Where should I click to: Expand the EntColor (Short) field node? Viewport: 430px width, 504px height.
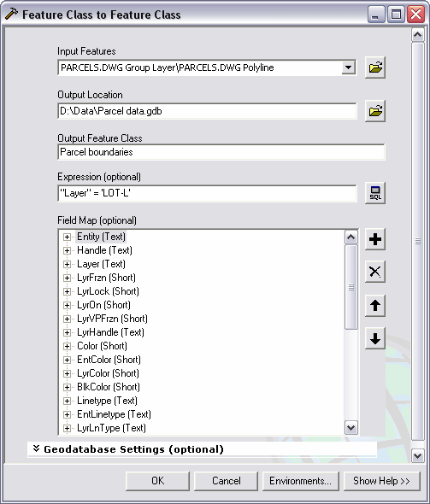67,360
